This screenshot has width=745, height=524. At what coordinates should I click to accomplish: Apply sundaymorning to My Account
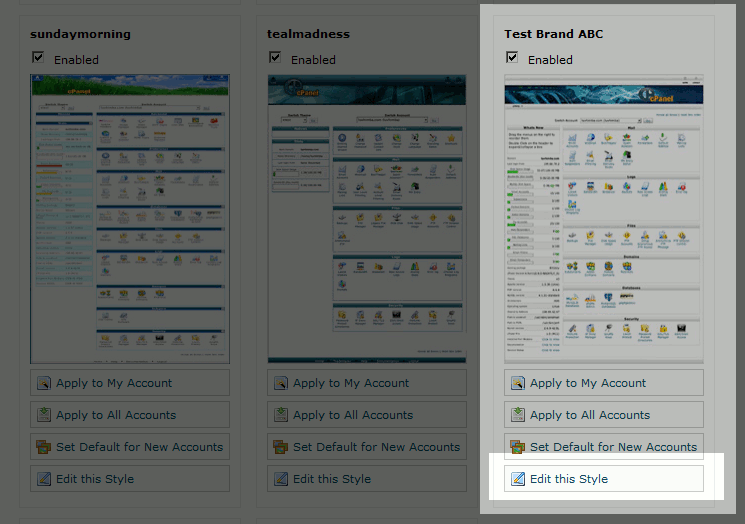[x=130, y=382]
